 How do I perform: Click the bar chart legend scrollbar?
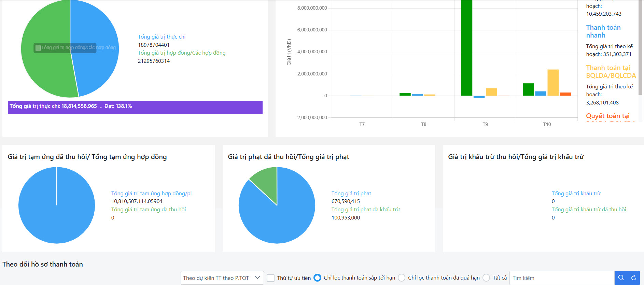click(641, 48)
